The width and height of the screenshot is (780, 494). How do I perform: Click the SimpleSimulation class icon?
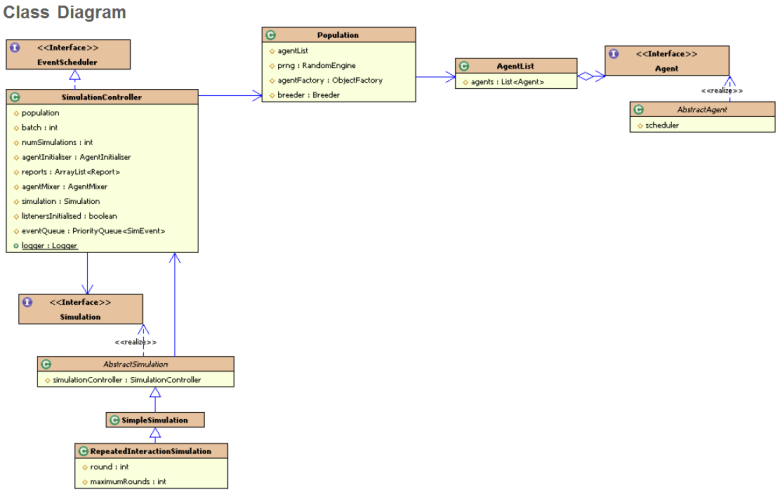click(114, 420)
